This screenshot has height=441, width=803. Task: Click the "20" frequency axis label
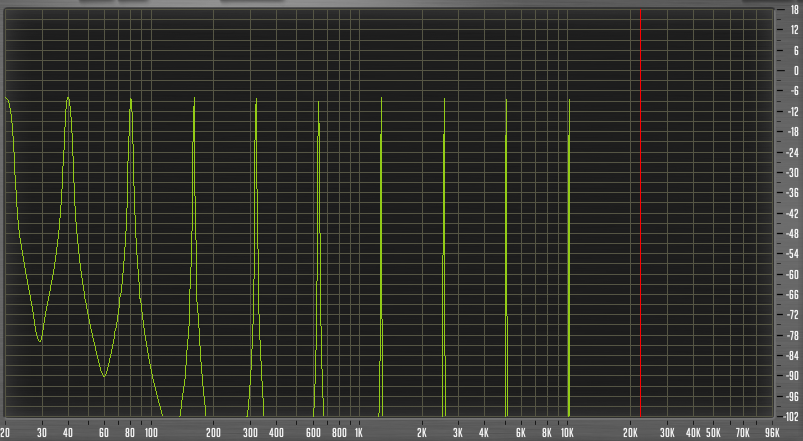(5, 433)
